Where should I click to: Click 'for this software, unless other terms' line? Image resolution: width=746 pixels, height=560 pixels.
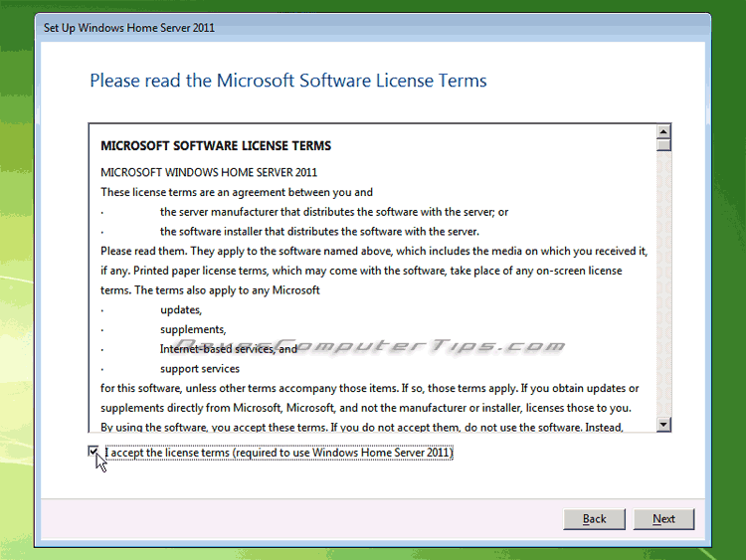pos(369,388)
